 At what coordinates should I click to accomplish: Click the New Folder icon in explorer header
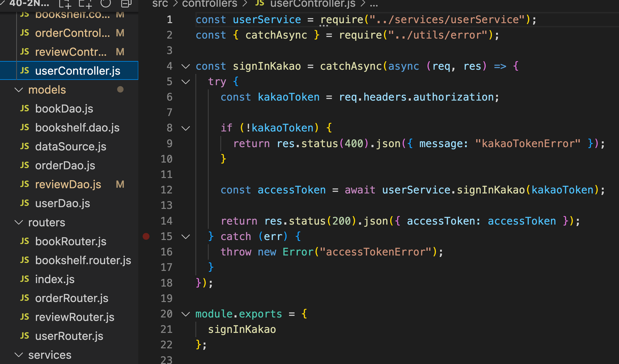coord(85,4)
